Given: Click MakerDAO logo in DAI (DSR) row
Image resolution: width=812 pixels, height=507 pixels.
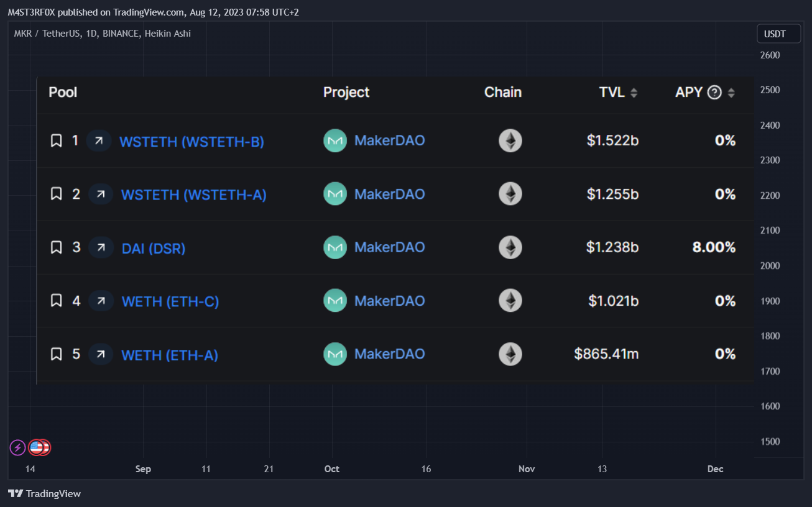Looking at the screenshot, I should 335,247.
